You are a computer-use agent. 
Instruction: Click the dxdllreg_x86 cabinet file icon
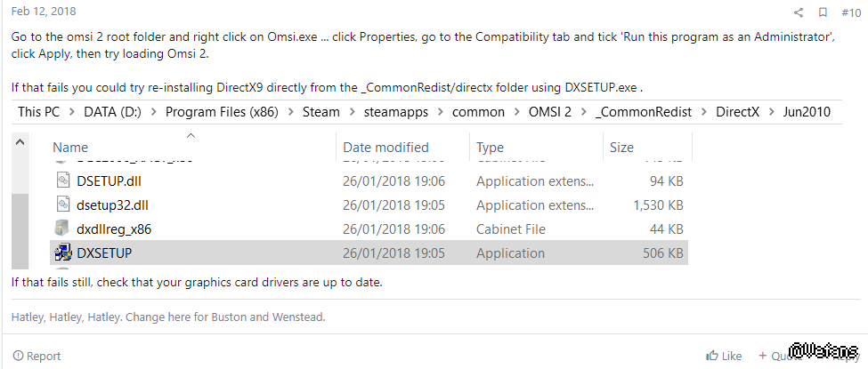63,229
